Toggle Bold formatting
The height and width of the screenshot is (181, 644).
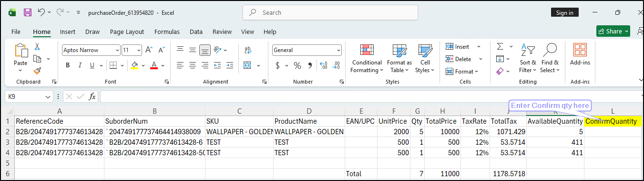point(68,65)
